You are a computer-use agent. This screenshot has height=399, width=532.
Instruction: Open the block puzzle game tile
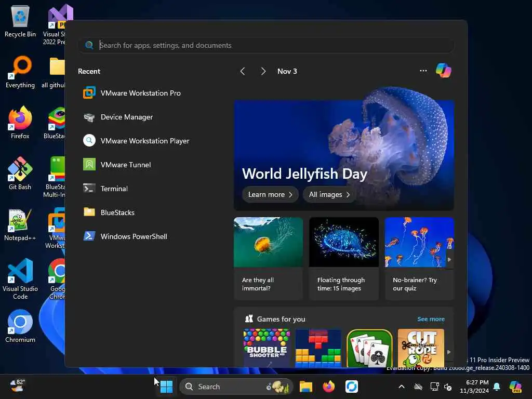(318, 348)
